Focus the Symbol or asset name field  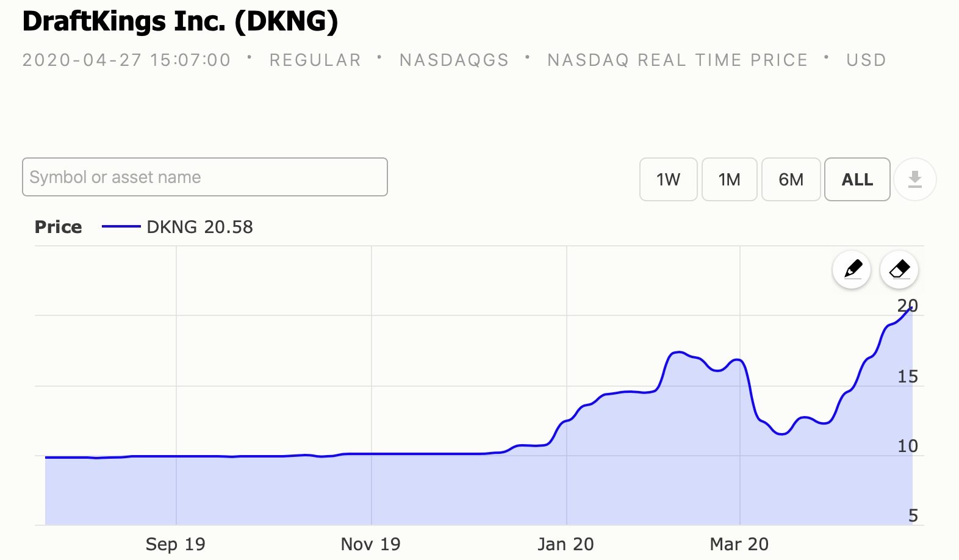click(205, 177)
